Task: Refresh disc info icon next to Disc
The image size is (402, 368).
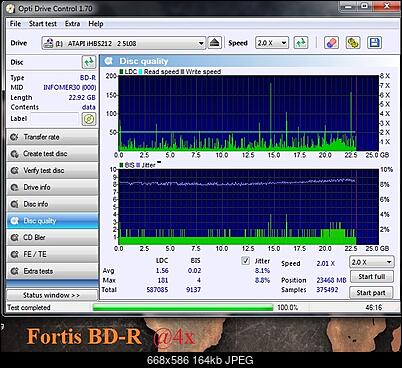Action: 89,62
